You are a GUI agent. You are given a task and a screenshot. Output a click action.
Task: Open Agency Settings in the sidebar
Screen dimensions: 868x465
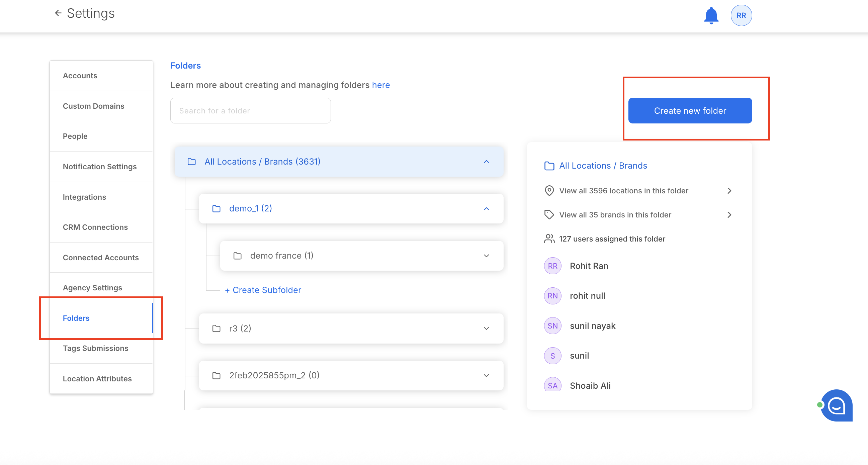[x=92, y=287]
